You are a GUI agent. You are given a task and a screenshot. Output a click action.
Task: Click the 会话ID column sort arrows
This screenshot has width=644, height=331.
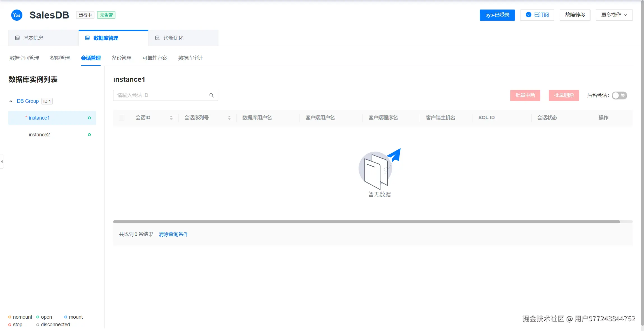171,118
